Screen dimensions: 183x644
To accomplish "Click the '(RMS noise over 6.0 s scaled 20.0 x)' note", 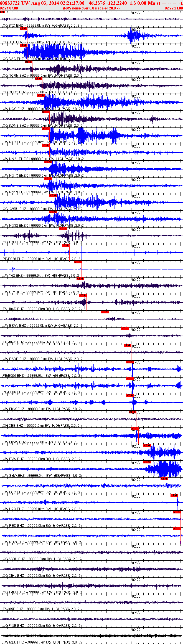I will [x=91, y=8].
